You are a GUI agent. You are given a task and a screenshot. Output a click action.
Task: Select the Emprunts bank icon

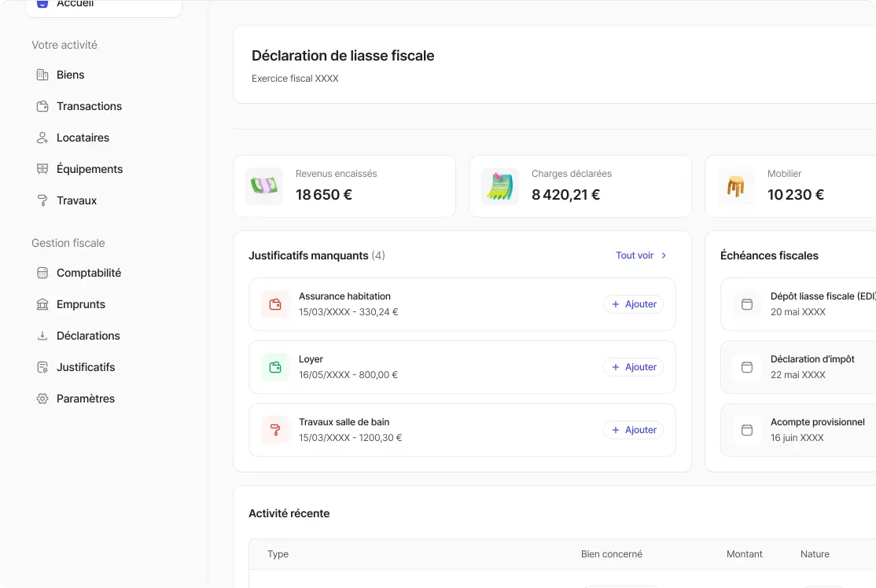[42, 303]
